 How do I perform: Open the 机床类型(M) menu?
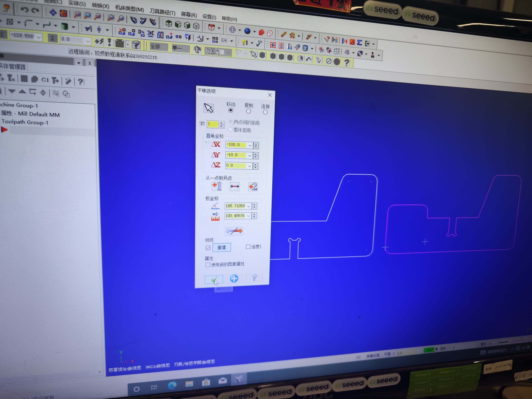[129, 9]
